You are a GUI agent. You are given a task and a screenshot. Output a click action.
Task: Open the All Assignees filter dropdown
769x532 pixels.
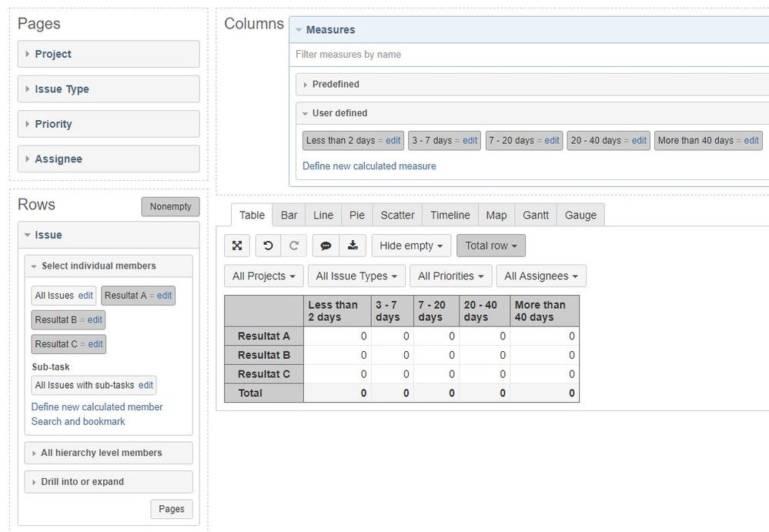coord(541,276)
